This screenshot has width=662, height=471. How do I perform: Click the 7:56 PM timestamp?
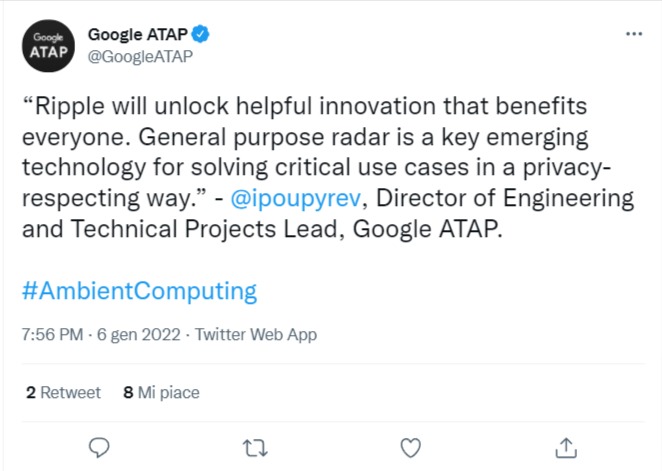pos(51,335)
